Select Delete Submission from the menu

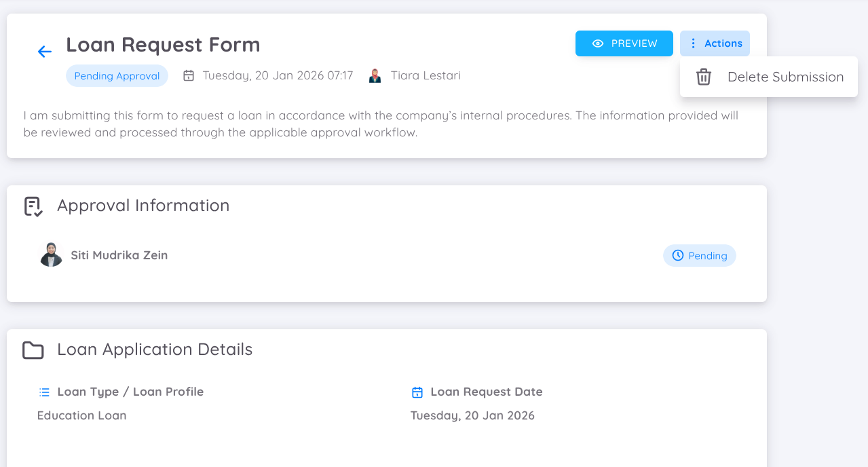(x=785, y=77)
